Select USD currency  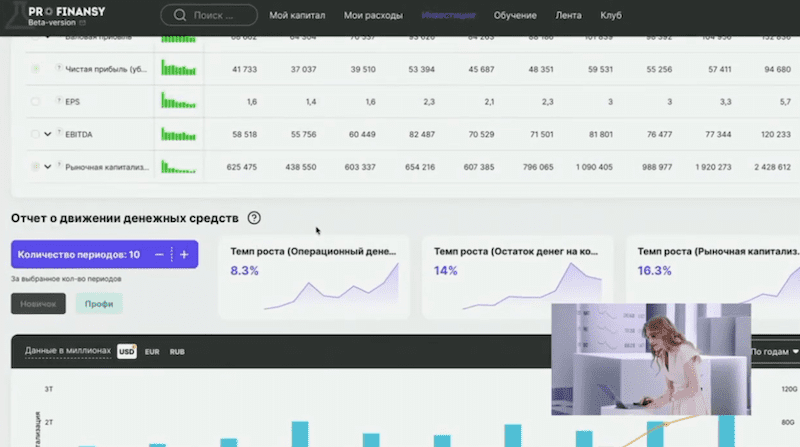pyautogui.click(x=127, y=352)
